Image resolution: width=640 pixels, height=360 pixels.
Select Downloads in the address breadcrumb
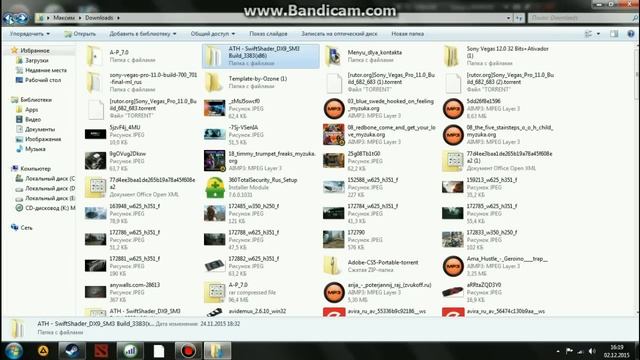pos(99,18)
